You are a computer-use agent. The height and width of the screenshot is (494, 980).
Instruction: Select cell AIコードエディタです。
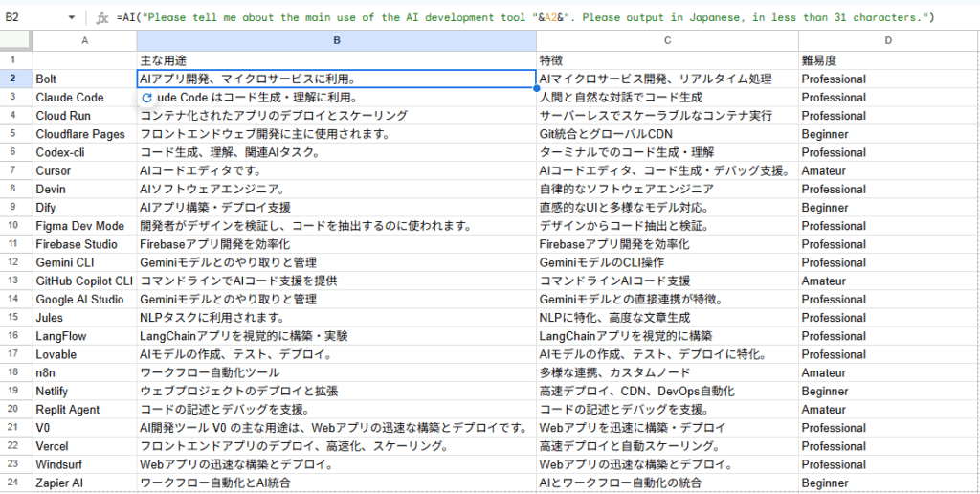336,170
